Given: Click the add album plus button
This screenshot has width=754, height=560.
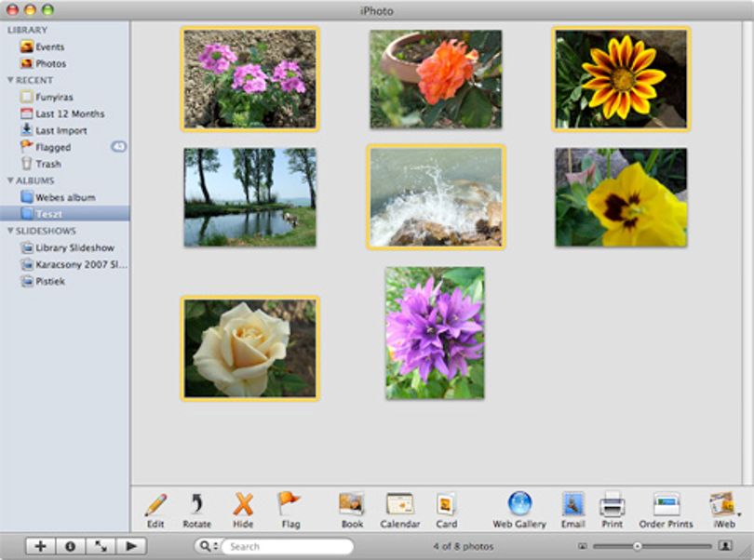Looking at the screenshot, I should pyautogui.click(x=40, y=546).
